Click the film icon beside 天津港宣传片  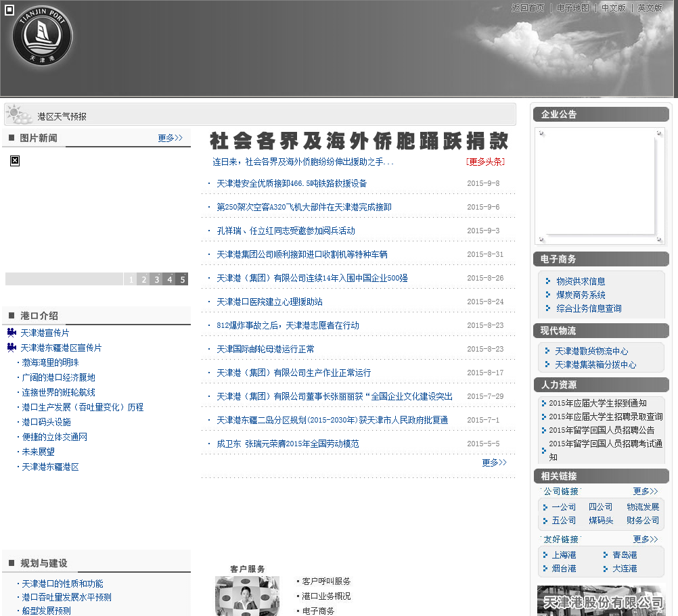click(x=12, y=333)
